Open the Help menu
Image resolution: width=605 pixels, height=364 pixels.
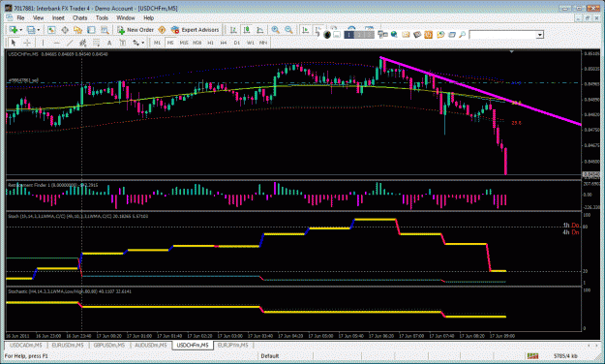pyautogui.click(x=148, y=17)
